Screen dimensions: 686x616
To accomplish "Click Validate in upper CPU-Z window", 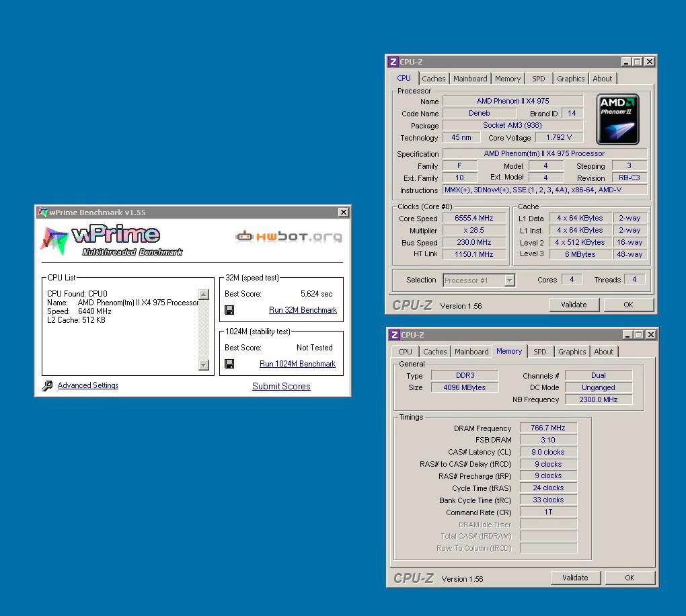I will tap(574, 305).
